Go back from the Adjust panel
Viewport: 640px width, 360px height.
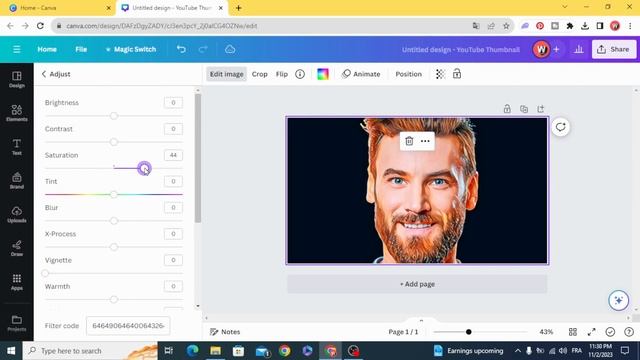pyautogui.click(x=44, y=74)
